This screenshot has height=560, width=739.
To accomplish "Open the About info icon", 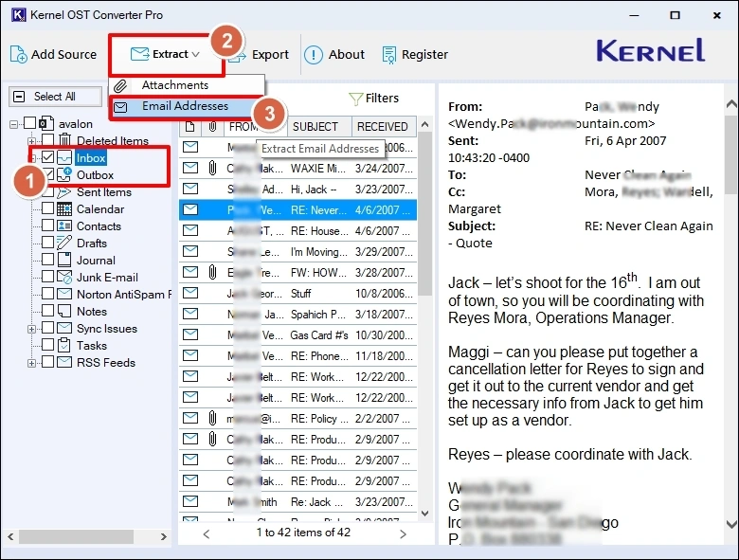I will [313, 55].
